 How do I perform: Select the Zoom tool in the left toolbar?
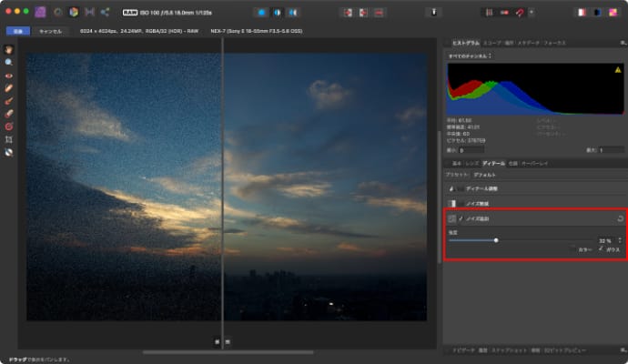pos(9,61)
